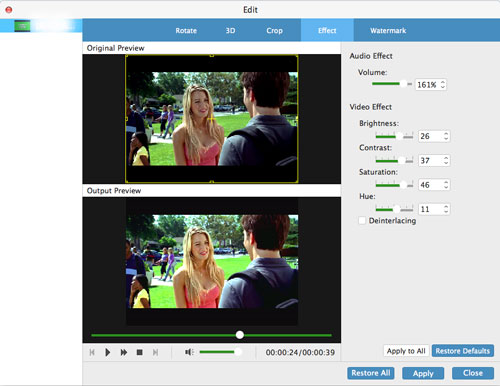This screenshot has width=500, height=386.
Task: Click the Saturation value stepper arrows
Action: pyautogui.click(x=446, y=185)
